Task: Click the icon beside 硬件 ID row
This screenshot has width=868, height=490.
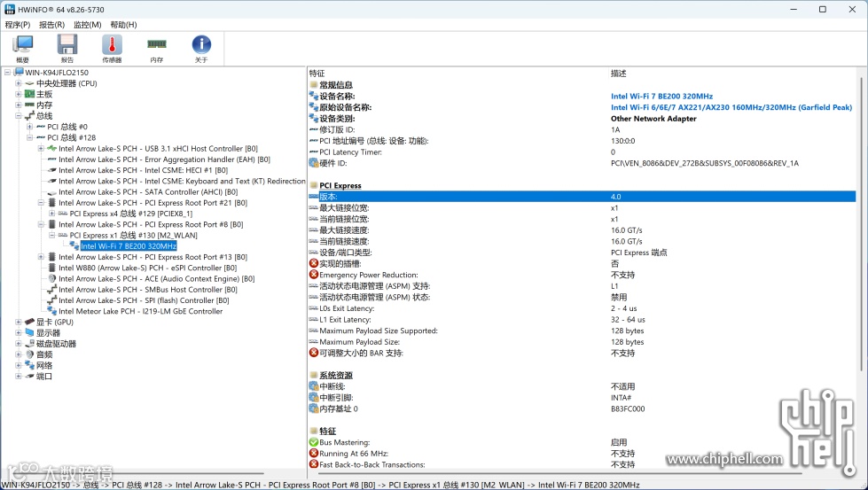Action: (x=314, y=163)
